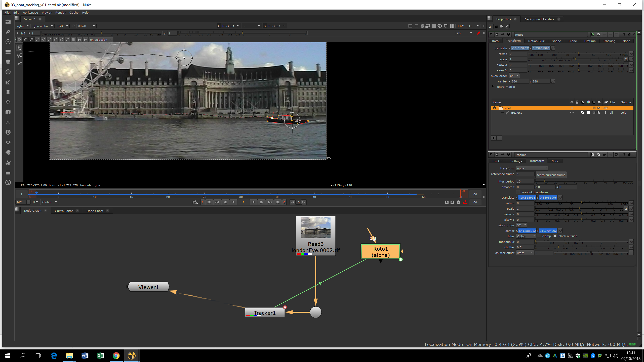Select the Bezier pen tool in viewer
The height and width of the screenshot is (362, 644).
pyautogui.click(x=19, y=55)
